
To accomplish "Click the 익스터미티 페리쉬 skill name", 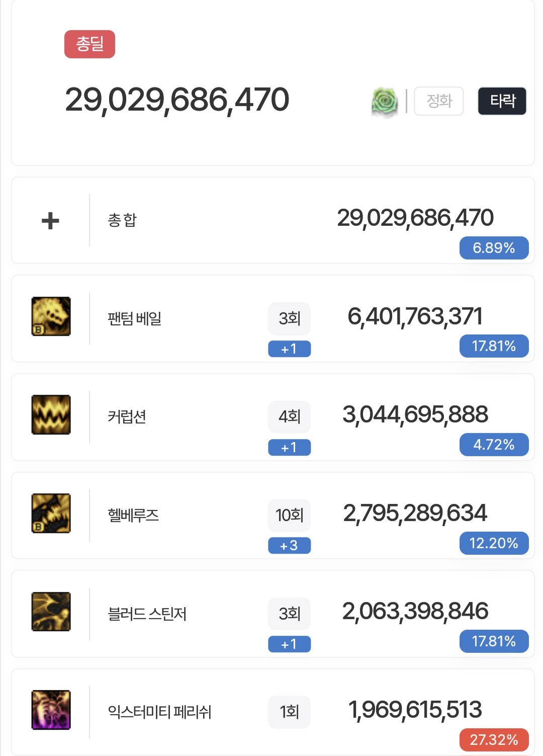I will [x=159, y=712].
